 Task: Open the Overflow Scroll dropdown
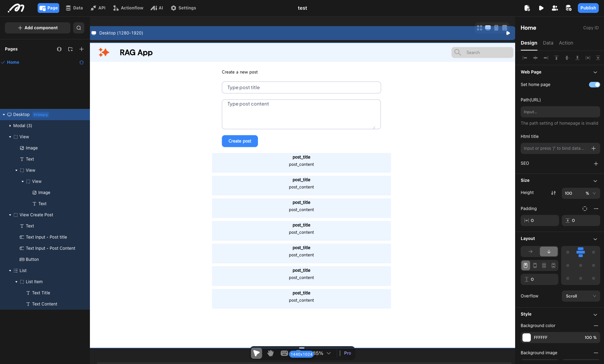point(581,296)
